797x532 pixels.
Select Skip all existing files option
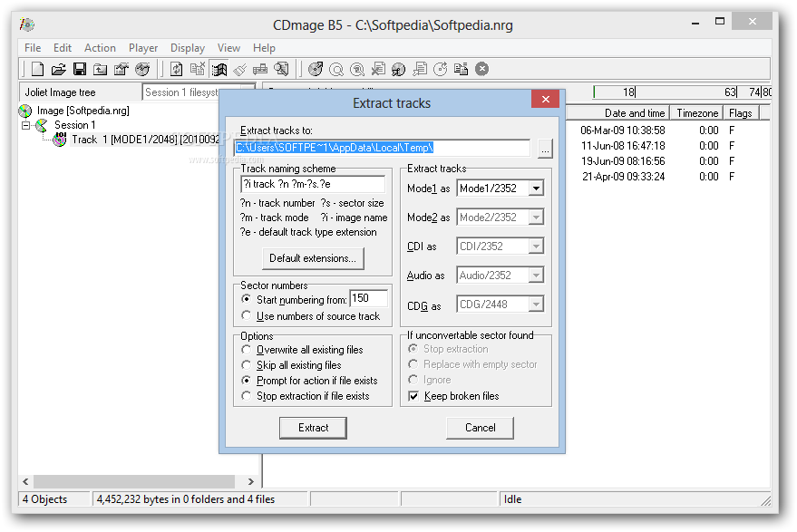(x=247, y=365)
